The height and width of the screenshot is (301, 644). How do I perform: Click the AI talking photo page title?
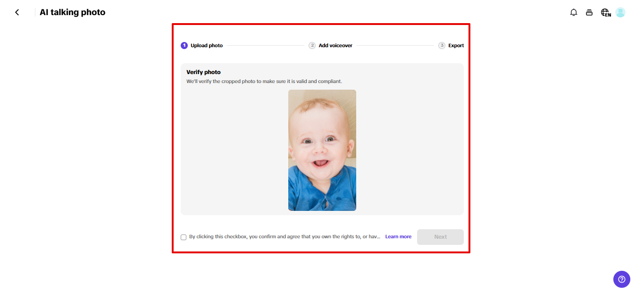point(73,12)
